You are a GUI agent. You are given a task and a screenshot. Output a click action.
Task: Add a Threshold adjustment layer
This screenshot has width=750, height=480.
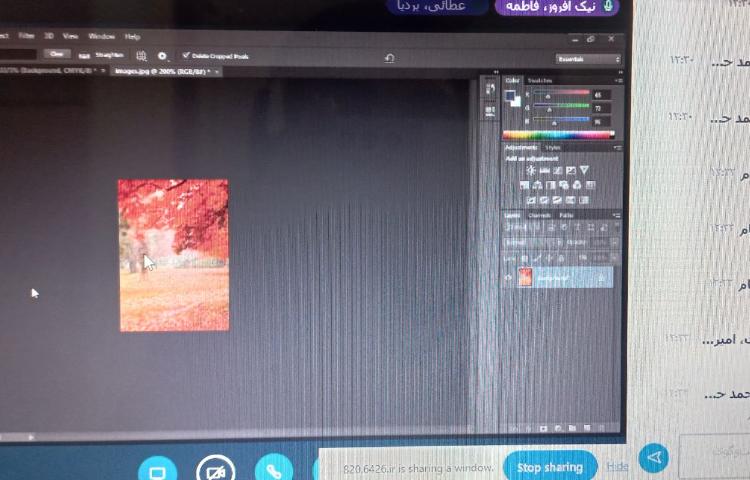tap(557, 200)
